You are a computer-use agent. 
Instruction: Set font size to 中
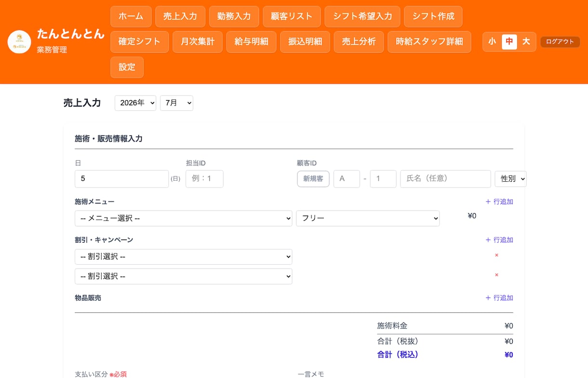pos(509,42)
